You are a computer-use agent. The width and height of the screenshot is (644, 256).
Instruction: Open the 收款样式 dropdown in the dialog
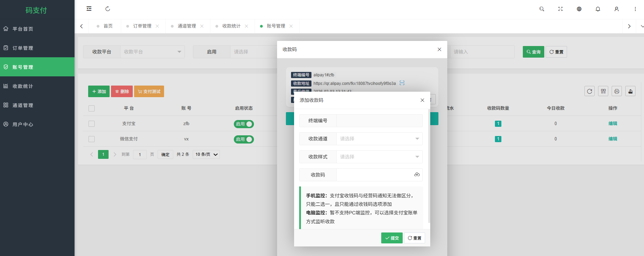coord(380,157)
